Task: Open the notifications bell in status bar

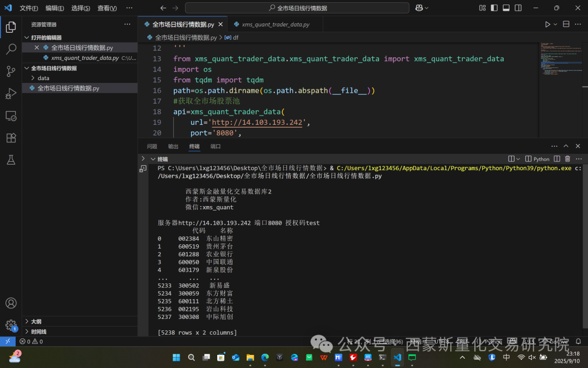Action: [x=578, y=341]
